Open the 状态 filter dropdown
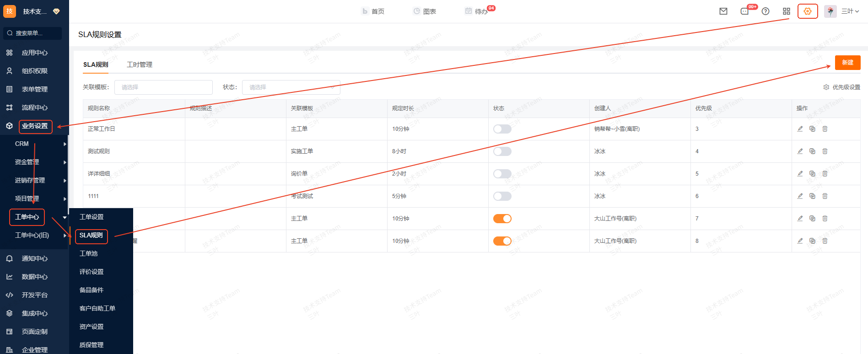The image size is (868, 354). (291, 87)
